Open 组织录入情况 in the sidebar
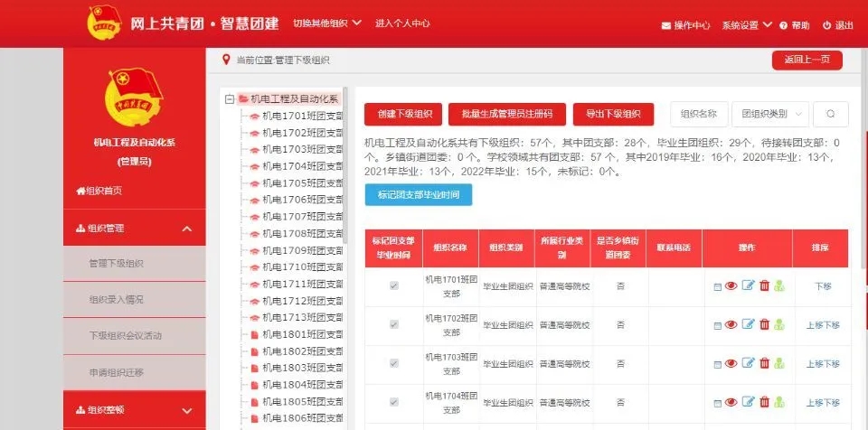 pyautogui.click(x=116, y=299)
